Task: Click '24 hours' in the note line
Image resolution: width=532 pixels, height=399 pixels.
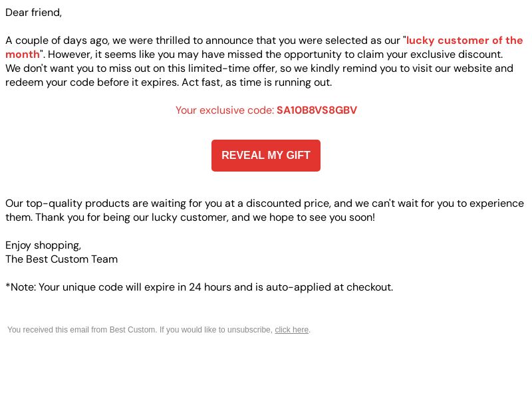Action: point(210,287)
